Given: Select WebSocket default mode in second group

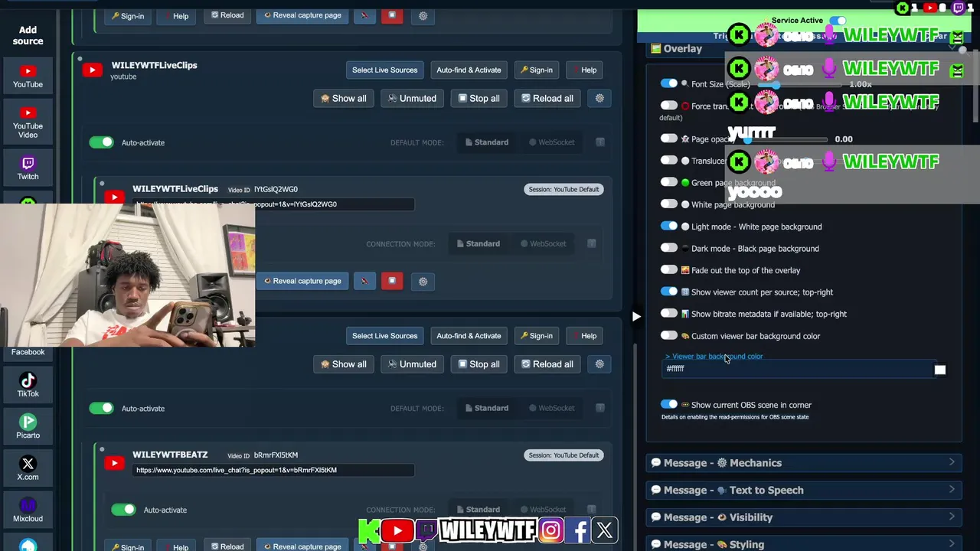Looking at the screenshot, I should tap(551, 408).
